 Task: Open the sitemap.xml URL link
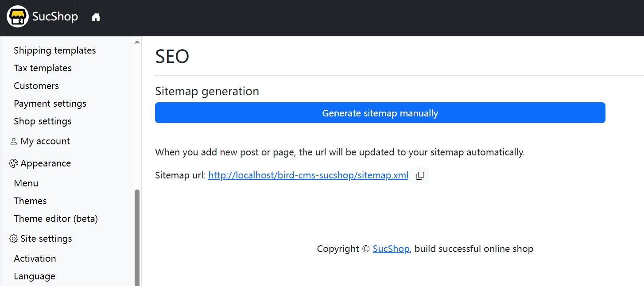pyautogui.click(x=308, y=175)
